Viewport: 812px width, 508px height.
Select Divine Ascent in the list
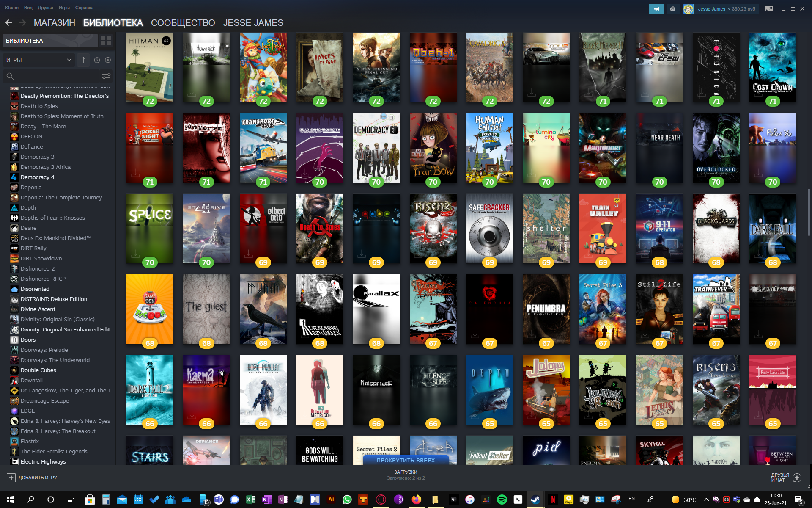(x=38, y=309)
